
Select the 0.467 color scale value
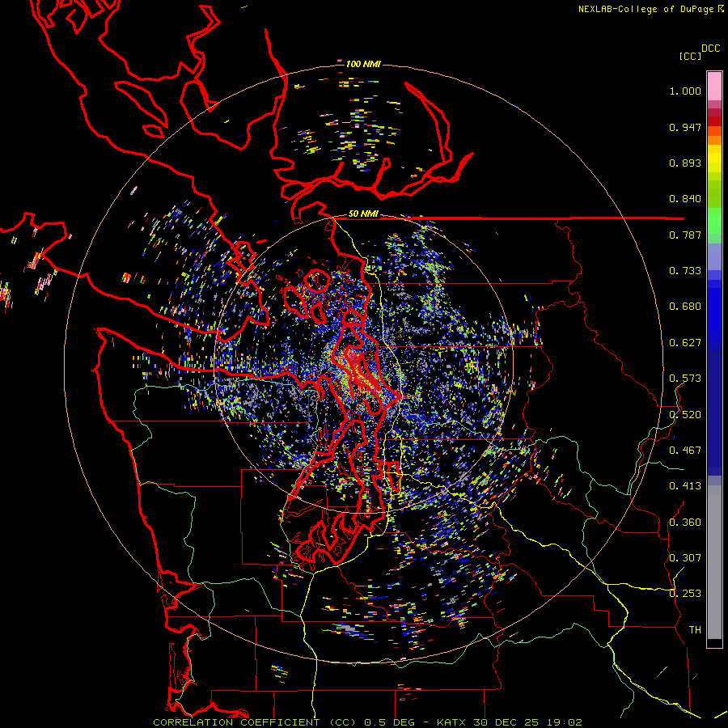coord(685,451)
